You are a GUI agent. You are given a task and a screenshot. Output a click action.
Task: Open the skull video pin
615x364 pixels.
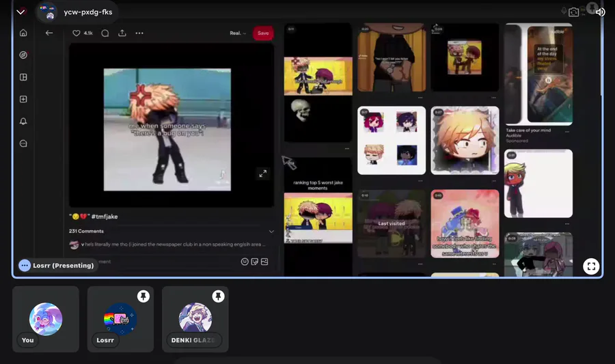click(318, 83)
